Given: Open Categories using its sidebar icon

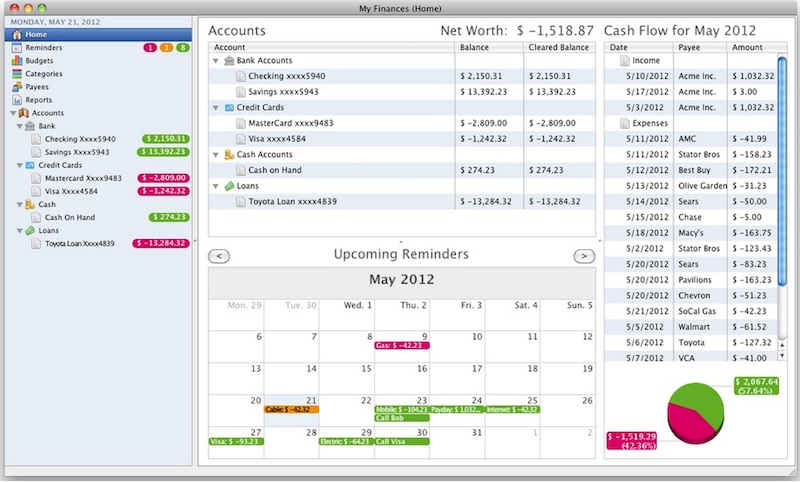Looking at the screenshot, I should pyautogui.click(x=18, y=74).
